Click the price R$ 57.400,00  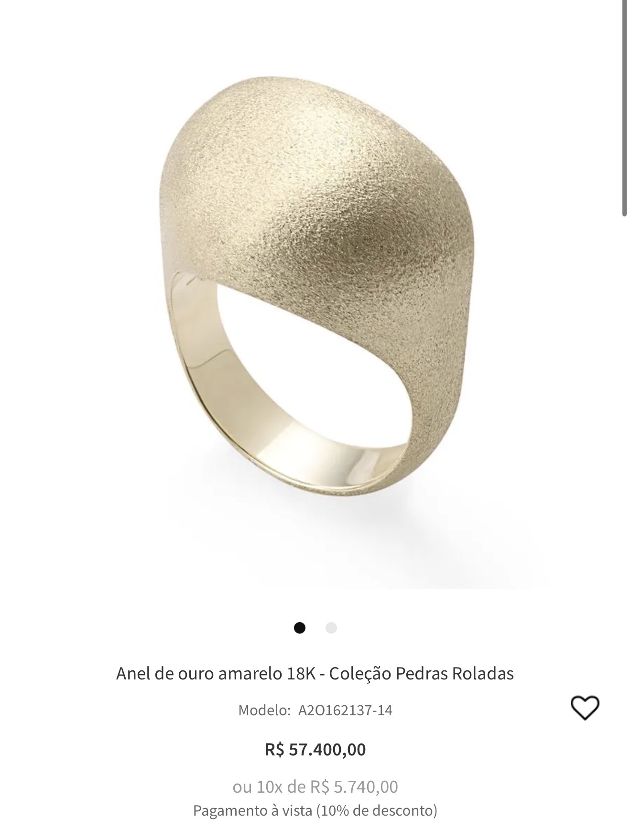[x=315, y=749]
